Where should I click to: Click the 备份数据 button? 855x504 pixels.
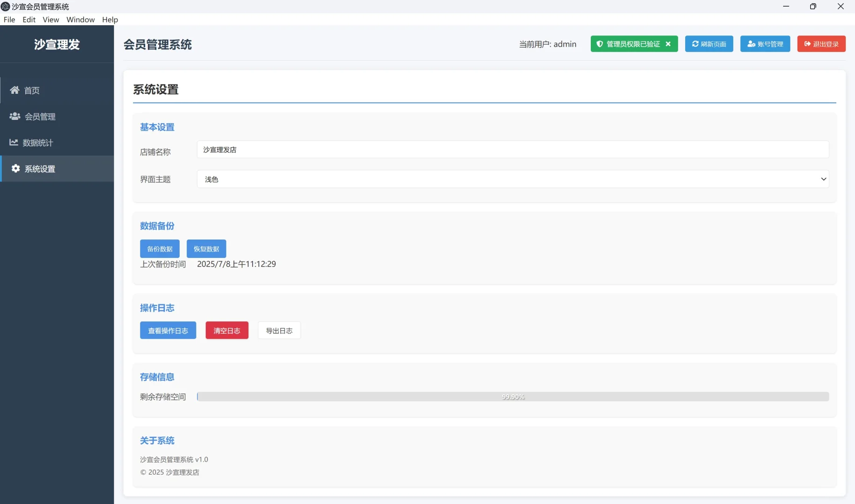pos(160,249)
